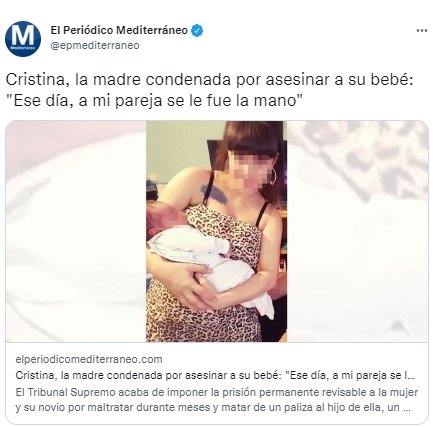The height and width of the screenshot is (427, 438).
Task: Open the three-dot more options menu
Action: (x=422, y=31)
